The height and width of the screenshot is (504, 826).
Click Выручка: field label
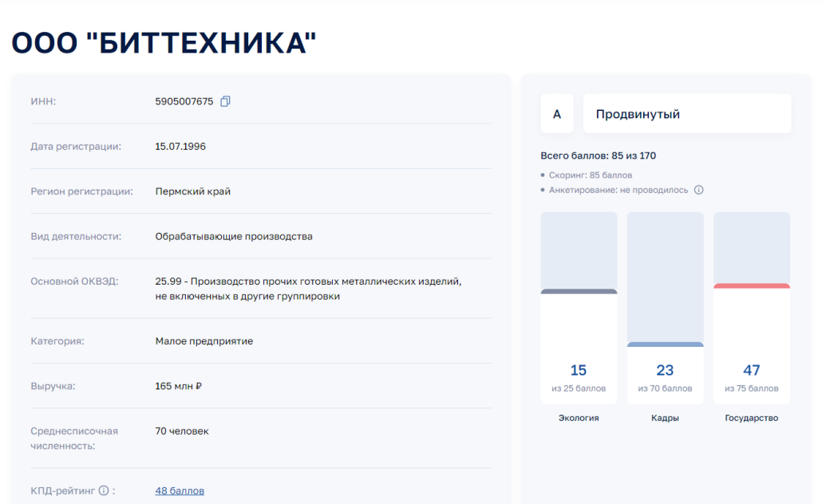(53, 386)
